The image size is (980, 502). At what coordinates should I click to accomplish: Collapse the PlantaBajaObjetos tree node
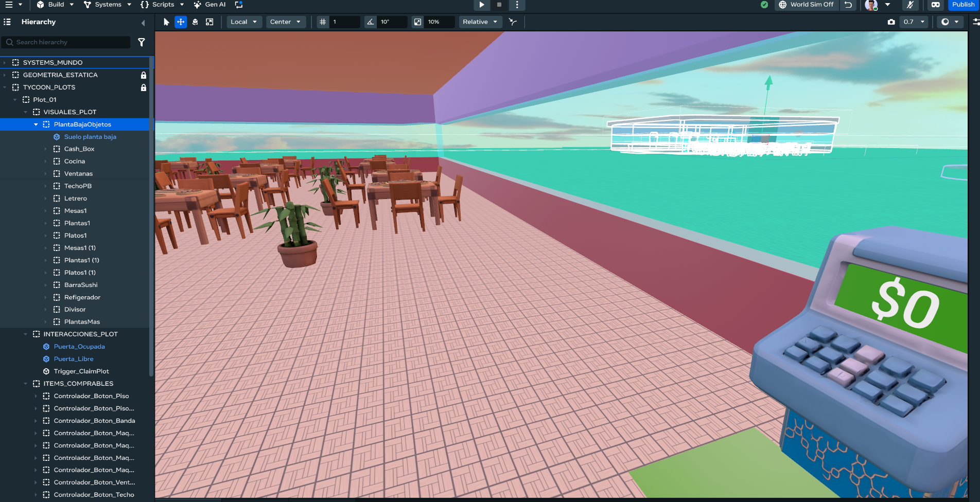tap(36, 124)
